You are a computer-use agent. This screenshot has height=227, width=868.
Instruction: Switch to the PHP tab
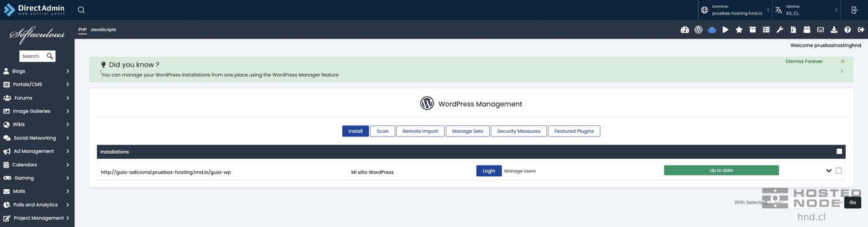coord(82,30)
